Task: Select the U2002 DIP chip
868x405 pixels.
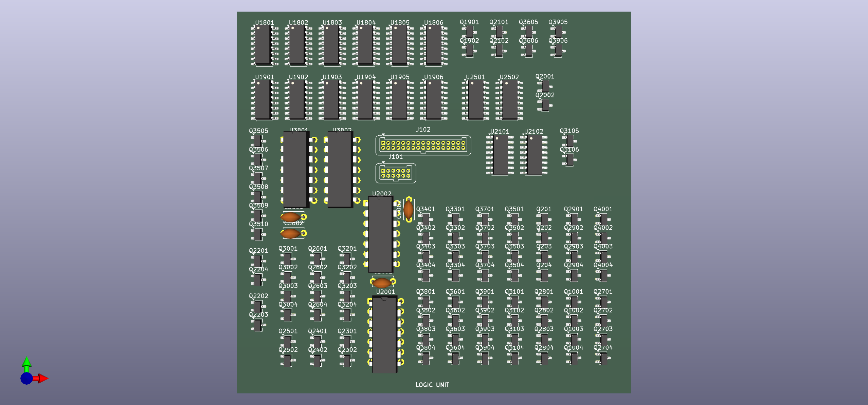Action: point(381,235)
